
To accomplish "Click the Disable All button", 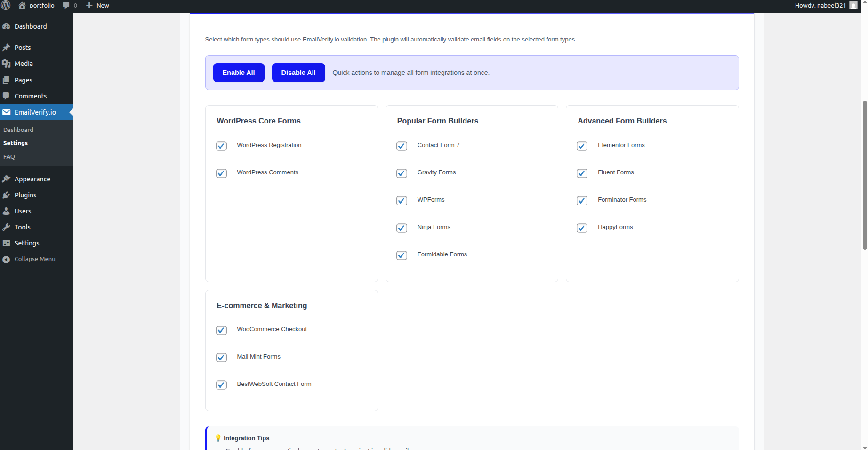I will point(298,73).
